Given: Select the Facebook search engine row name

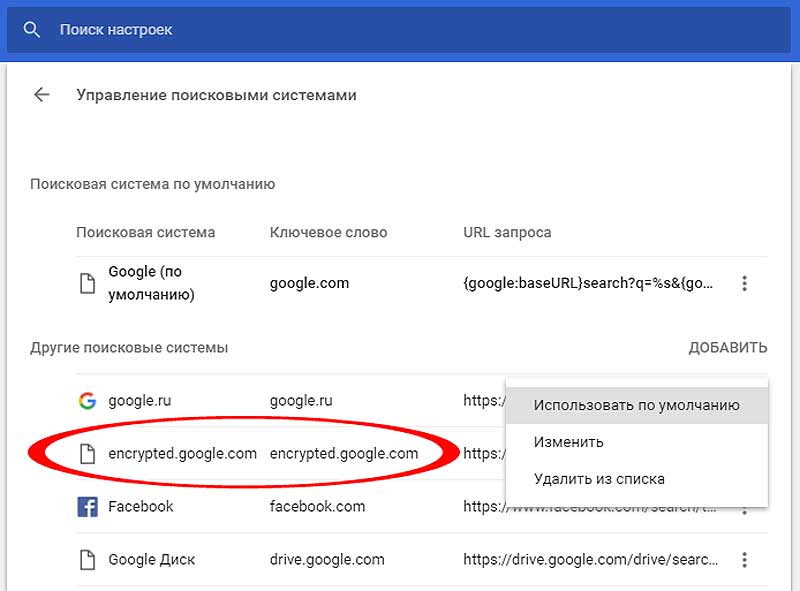Looking at the screenshot, I should tap(140, 506).
